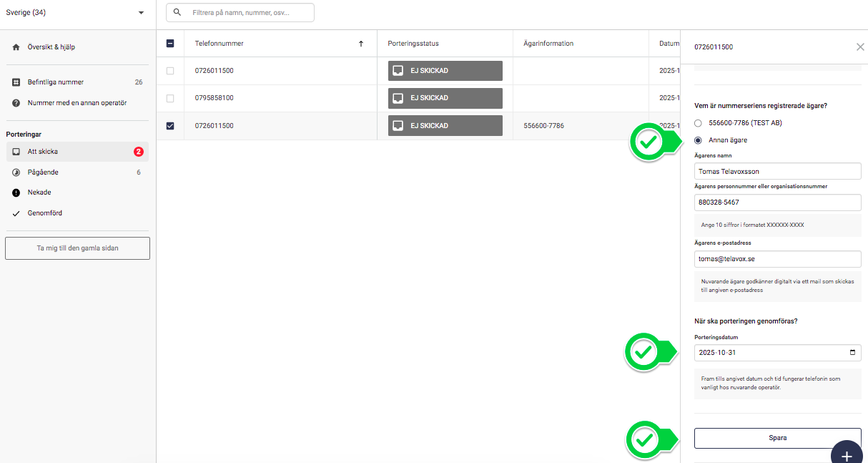868x463 pixels.
Task: Open Översikt & hjälp home icon
Action: tap(16, 47)
